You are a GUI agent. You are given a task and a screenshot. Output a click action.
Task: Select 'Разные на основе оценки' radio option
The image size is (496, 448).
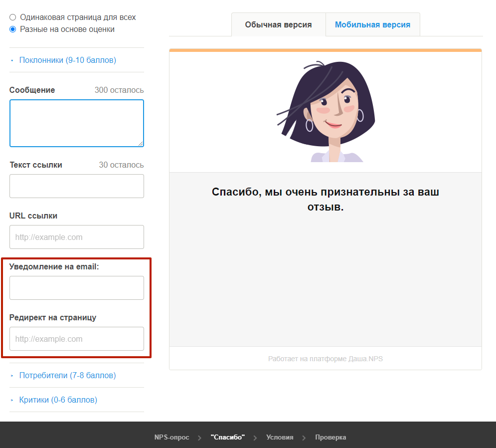point(13,29)
